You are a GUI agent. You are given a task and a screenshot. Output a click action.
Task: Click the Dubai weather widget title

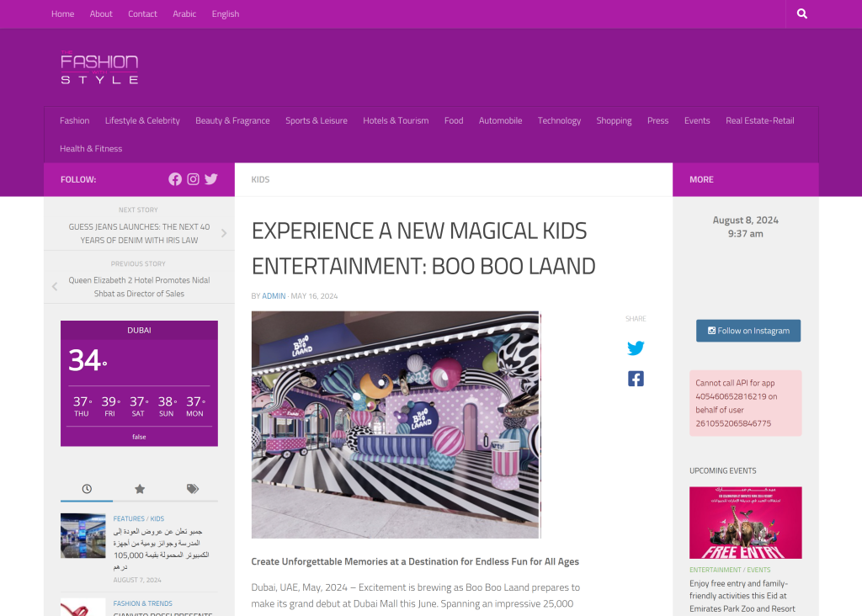[x=139, y=330]
